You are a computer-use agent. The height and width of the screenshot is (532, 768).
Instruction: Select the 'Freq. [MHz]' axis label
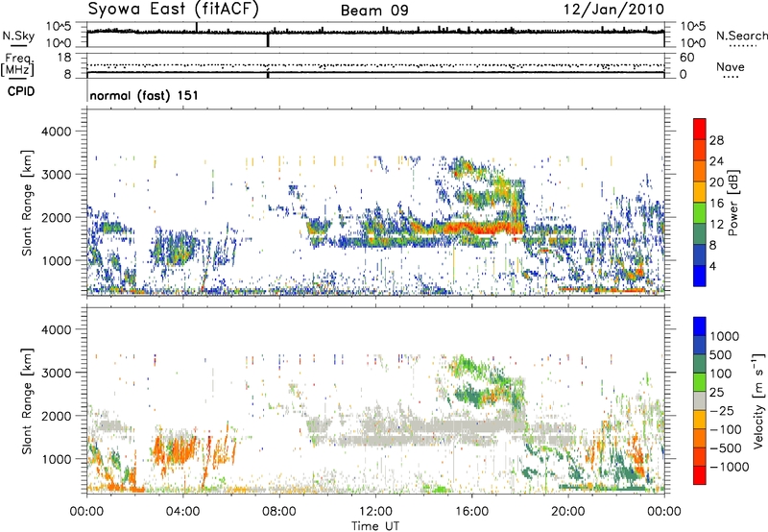pos(18,65)
